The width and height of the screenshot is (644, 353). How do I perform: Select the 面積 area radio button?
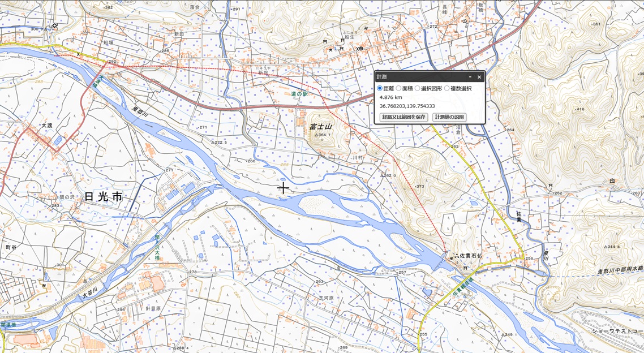399,88
